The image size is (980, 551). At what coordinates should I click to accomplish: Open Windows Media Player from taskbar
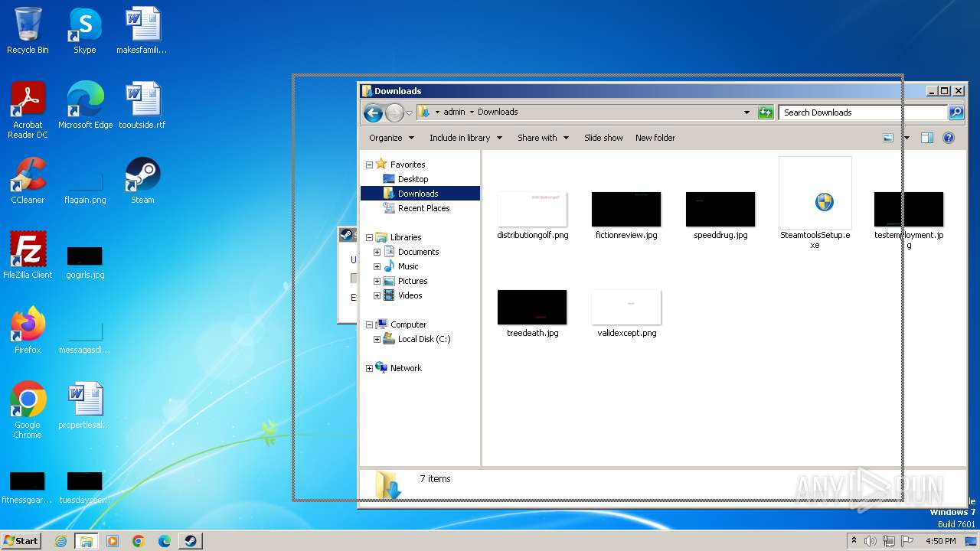(113, 541)
